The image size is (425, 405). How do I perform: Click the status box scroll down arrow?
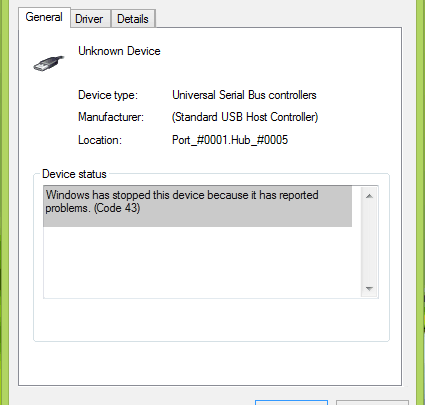point(369,288)
